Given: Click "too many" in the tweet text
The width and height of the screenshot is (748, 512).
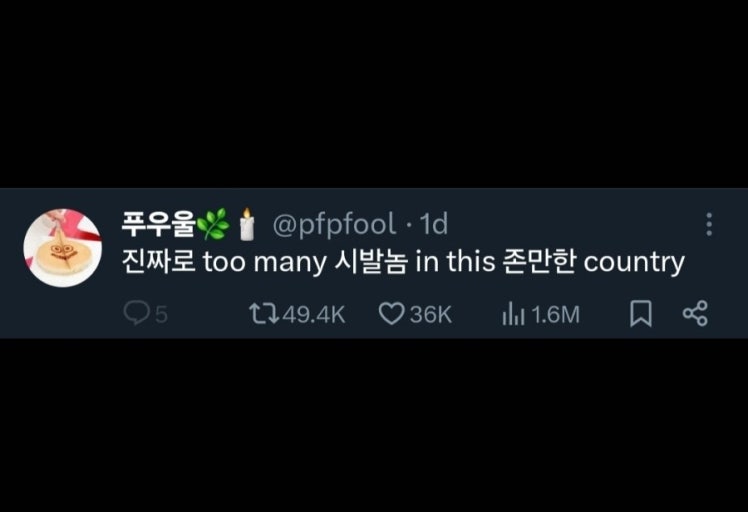Looking at the screenshot, I should tap(265, 262).
